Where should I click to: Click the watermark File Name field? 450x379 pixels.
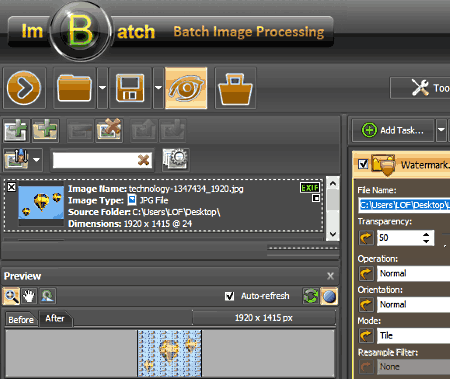[x=404, y=205]
